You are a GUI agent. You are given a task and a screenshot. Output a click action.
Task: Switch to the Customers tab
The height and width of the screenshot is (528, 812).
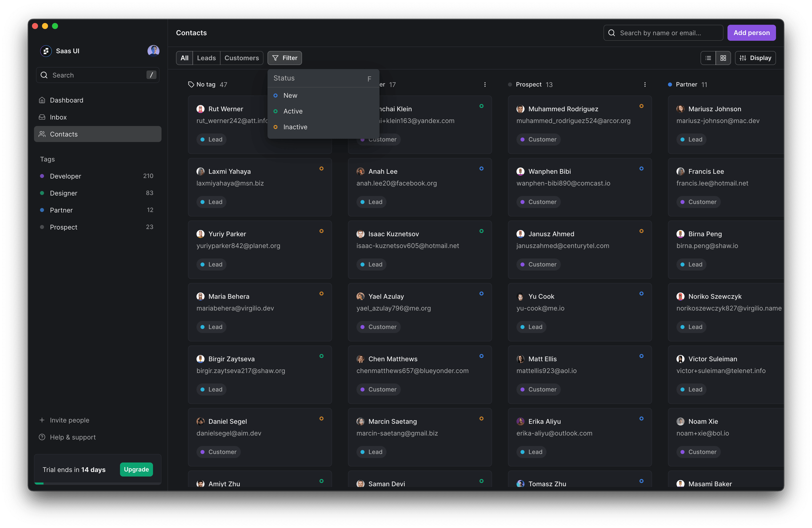coord(241,58)
